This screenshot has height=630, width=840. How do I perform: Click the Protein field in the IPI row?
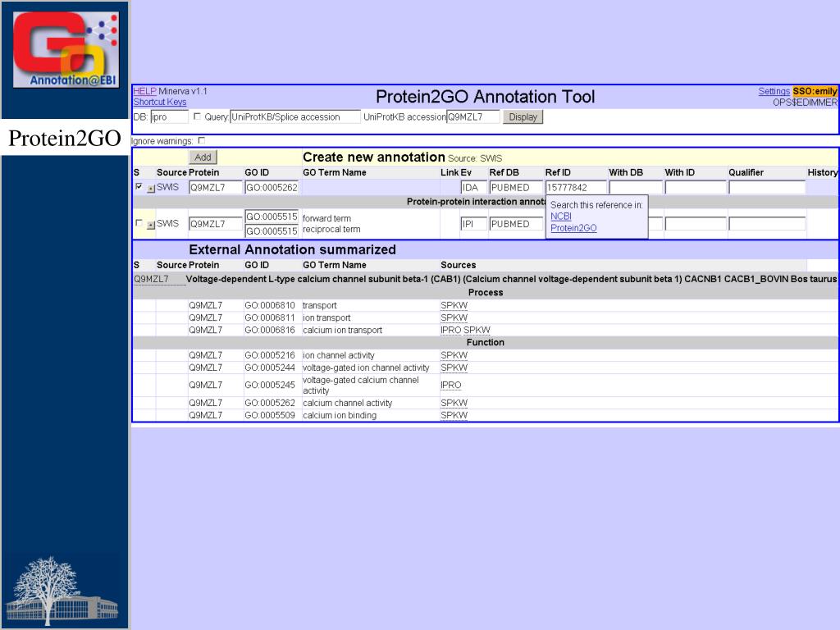pyautogui.click(x=216, y=224)
